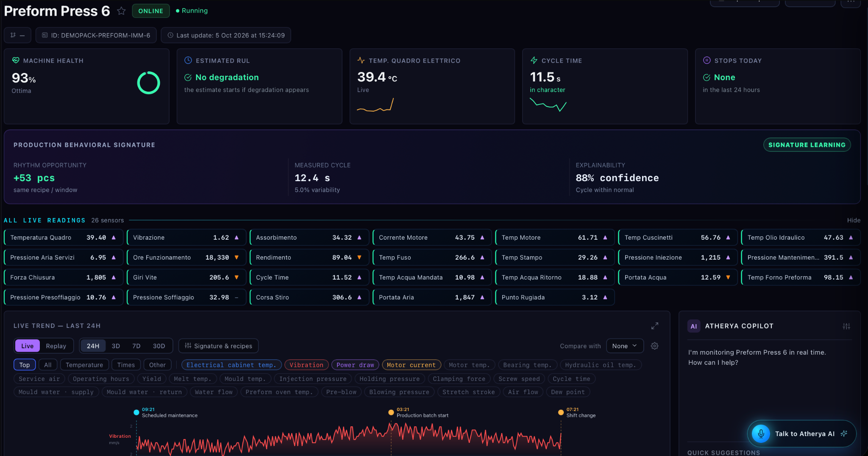
Task: Enable the Hydraulic oil temp. series chip
Action: (601, 365)
